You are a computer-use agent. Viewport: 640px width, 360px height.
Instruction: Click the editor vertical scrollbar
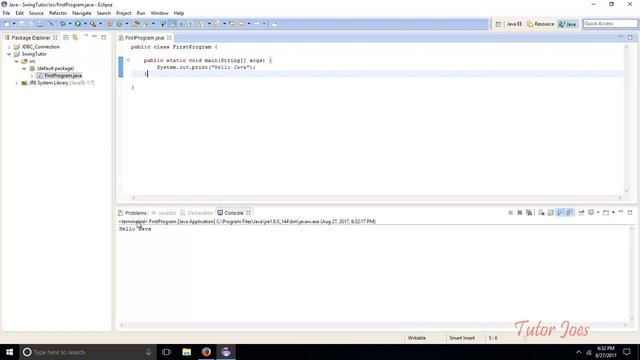[x=627, y=118]
